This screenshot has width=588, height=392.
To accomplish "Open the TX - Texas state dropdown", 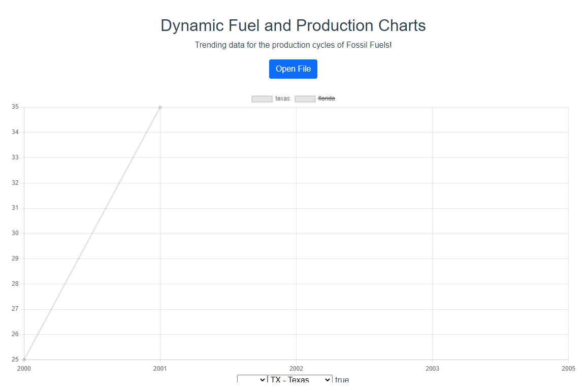I will pos(300,380).
